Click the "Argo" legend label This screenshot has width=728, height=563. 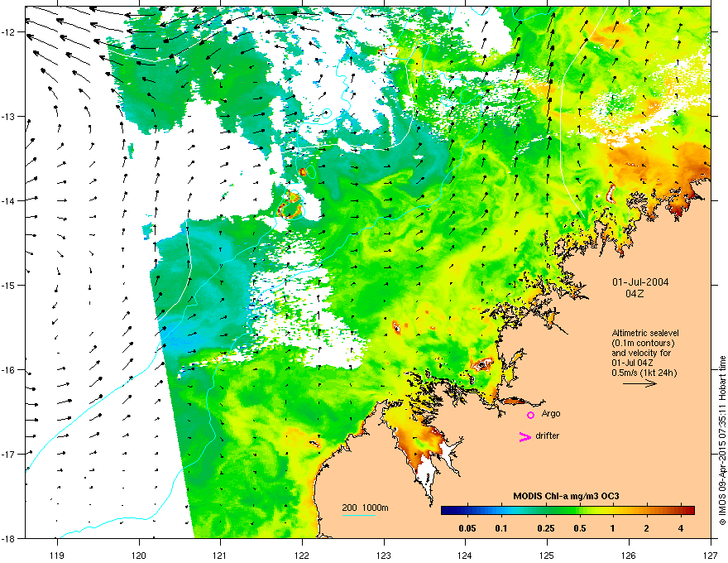551,413
